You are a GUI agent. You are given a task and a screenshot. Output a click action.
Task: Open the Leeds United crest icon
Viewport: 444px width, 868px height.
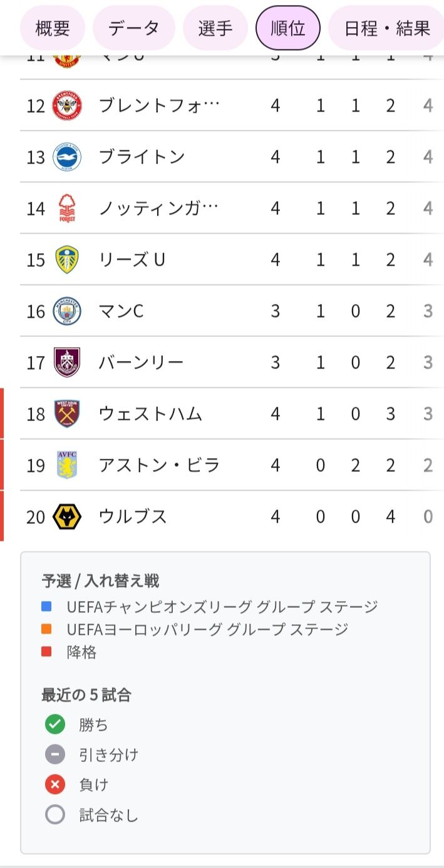coord(67,259)
